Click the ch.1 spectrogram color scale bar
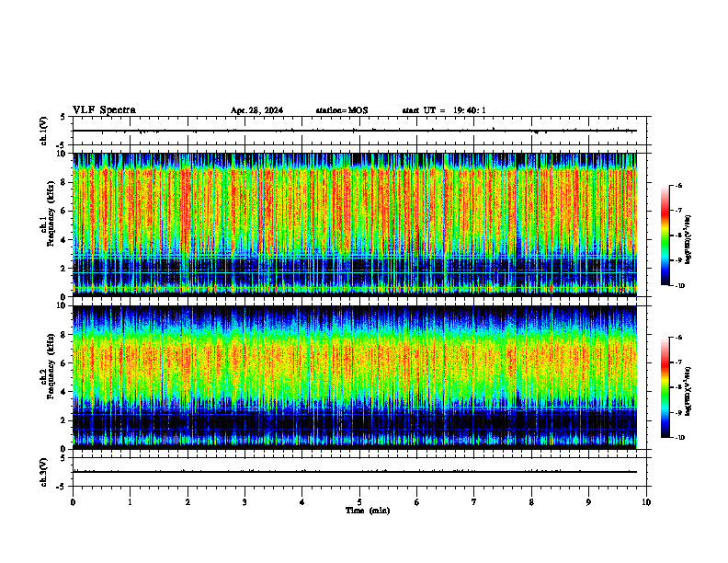728x563 pixels. point(665,236)
